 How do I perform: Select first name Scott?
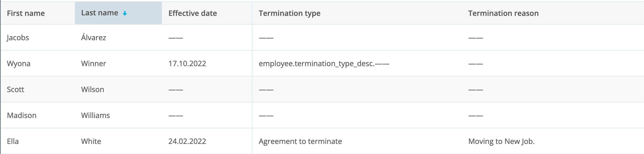click(x=16, y=89)
